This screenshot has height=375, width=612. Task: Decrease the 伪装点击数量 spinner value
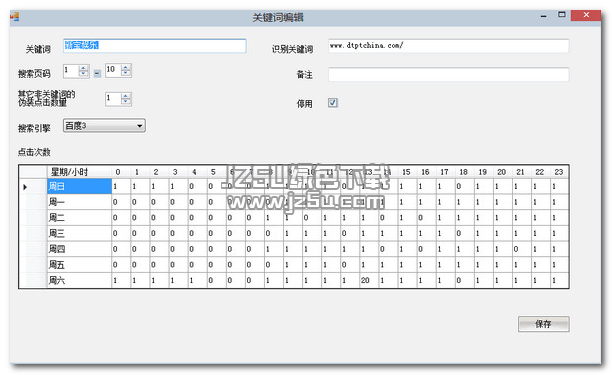126,102
